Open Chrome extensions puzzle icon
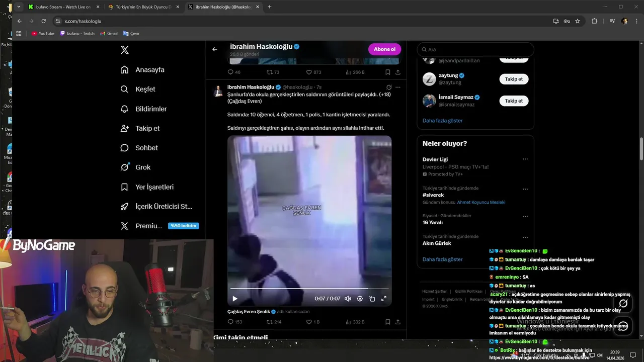The height and width of the screenshot is (362, 644). [594, 21]
